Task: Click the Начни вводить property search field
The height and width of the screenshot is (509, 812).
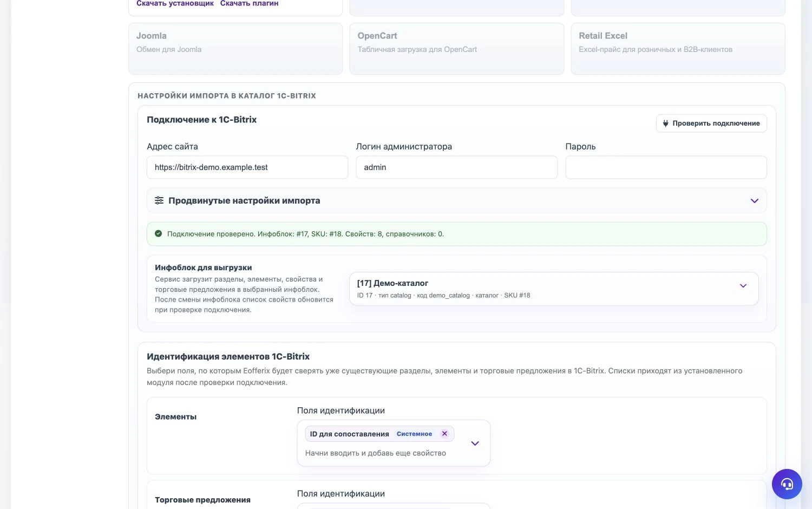Action: click(376, 453)
